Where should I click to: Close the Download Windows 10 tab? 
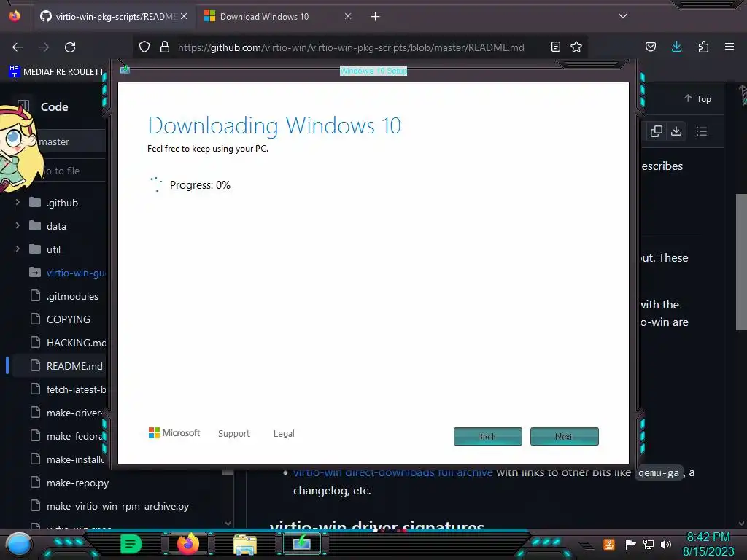click(x=348, y=17)
